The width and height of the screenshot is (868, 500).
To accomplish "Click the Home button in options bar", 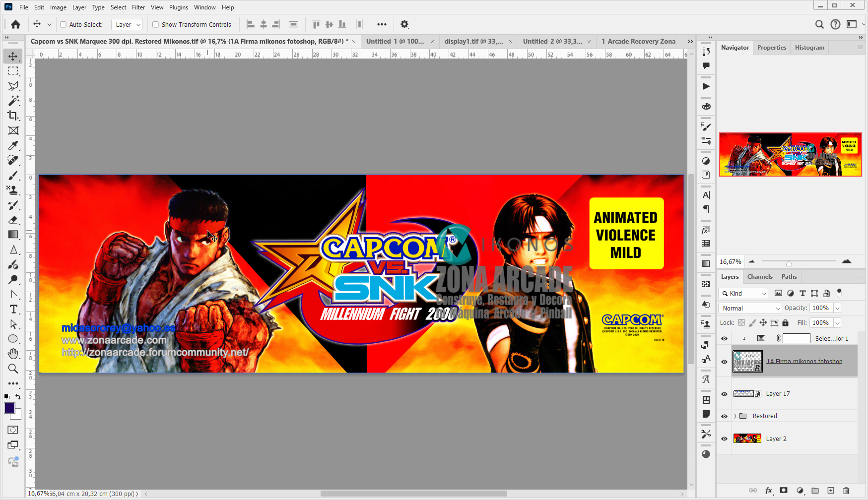I will click(x=16, y=24).
